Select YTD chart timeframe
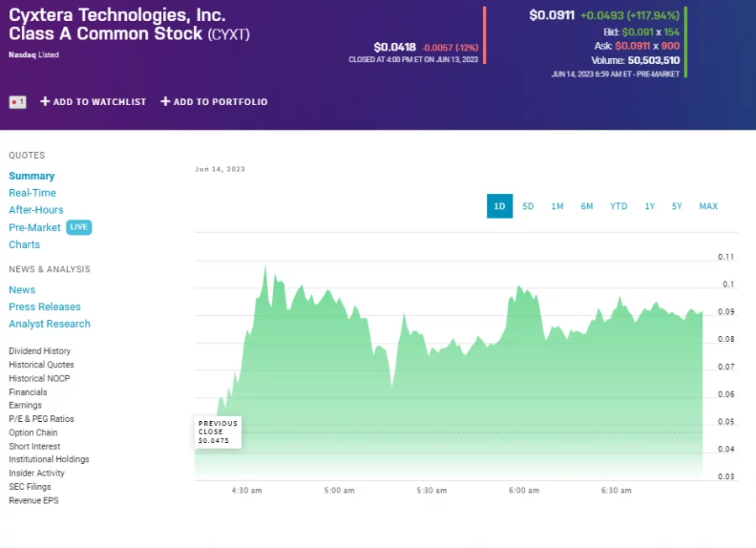Image resolution: width=756 pixels, height=548 pixels. click(x=618, y=206)
